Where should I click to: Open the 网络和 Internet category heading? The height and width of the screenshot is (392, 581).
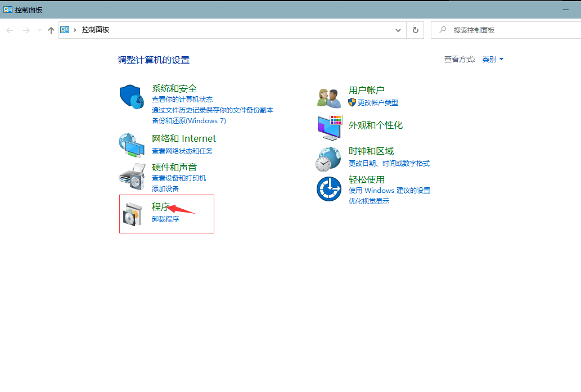[x=184, y=138]
